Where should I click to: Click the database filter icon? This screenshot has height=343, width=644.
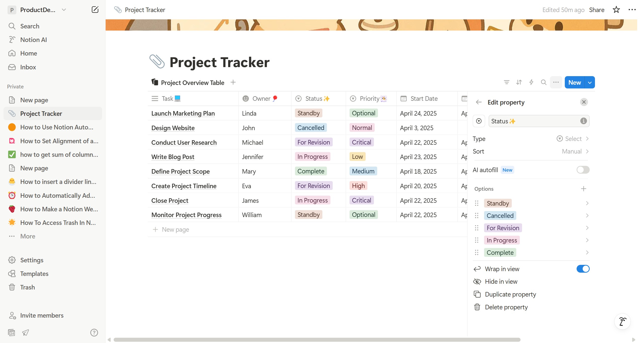coord(506,82)
